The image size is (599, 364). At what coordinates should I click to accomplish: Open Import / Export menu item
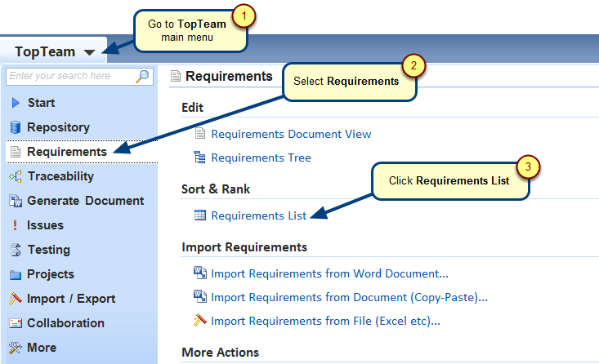71,299
